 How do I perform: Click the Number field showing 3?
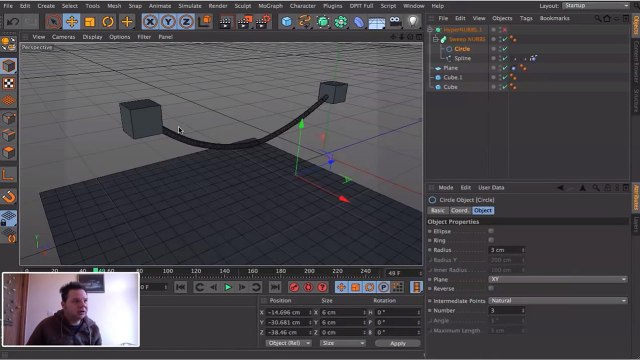click(x=507, y=311)
